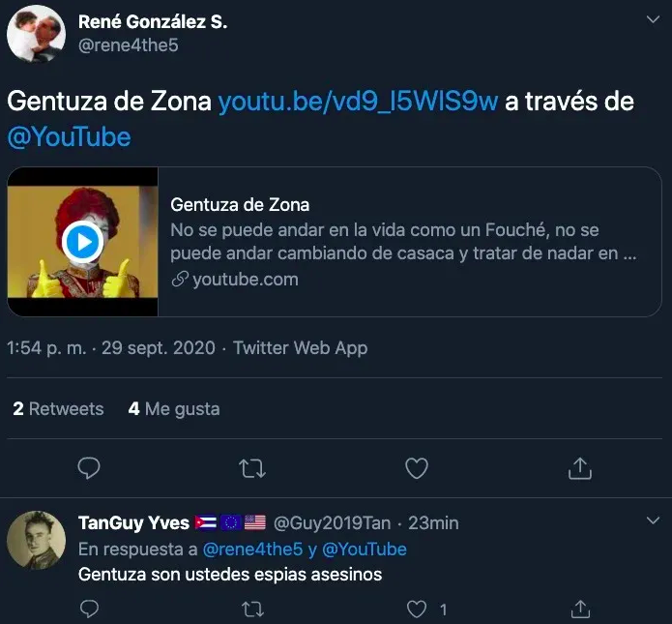Open the @rene4the5 mention in the reply
Screen dimensions: 672x624
click(x=253, y=550)
